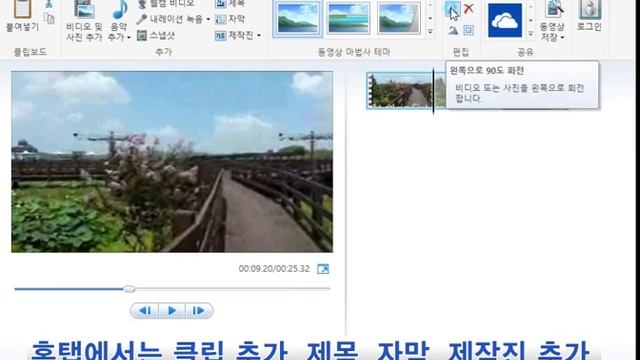Click the 붙여넣기 (Paste) clipboard icon
The image size is (640, 360).
(22, 9)
